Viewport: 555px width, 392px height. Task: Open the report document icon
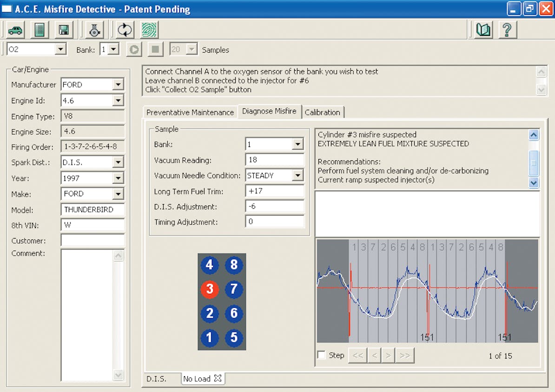click(x=40, y=29)
